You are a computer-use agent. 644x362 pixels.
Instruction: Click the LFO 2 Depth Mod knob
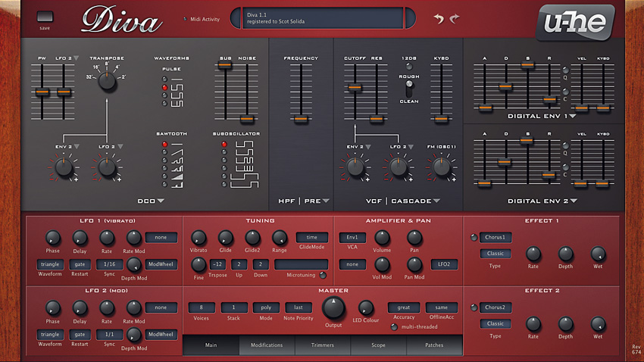pos(134,335)
